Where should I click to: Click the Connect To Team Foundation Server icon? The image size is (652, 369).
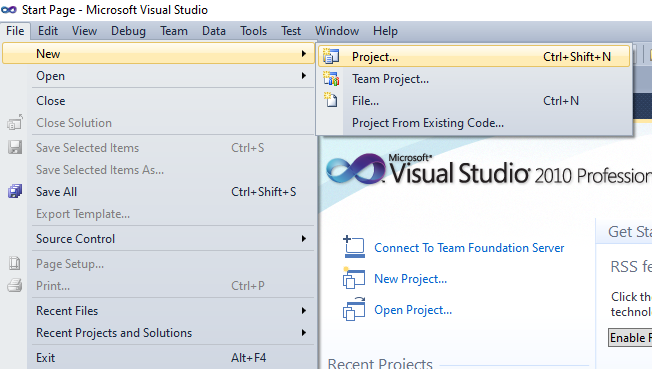[354, 247]
